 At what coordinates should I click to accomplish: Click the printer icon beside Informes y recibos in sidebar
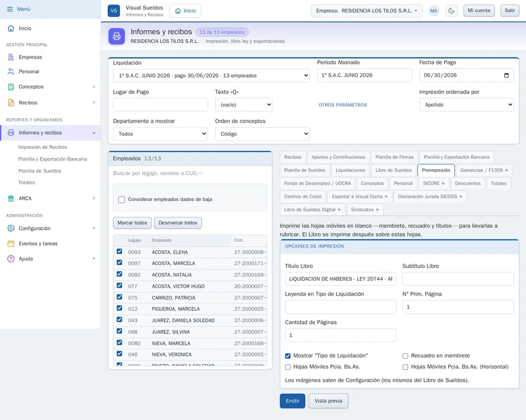(11, 133)
